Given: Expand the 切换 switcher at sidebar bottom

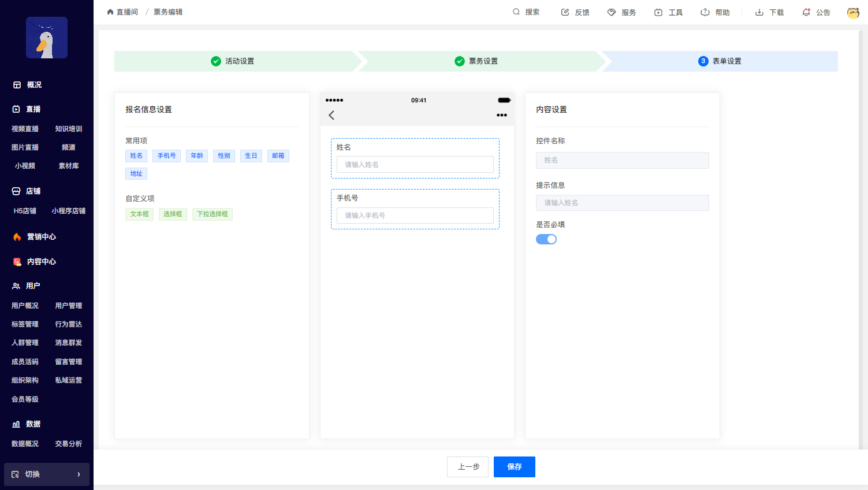Looking at the screenshot, I should pyautogui.click(x=47, y=474).
